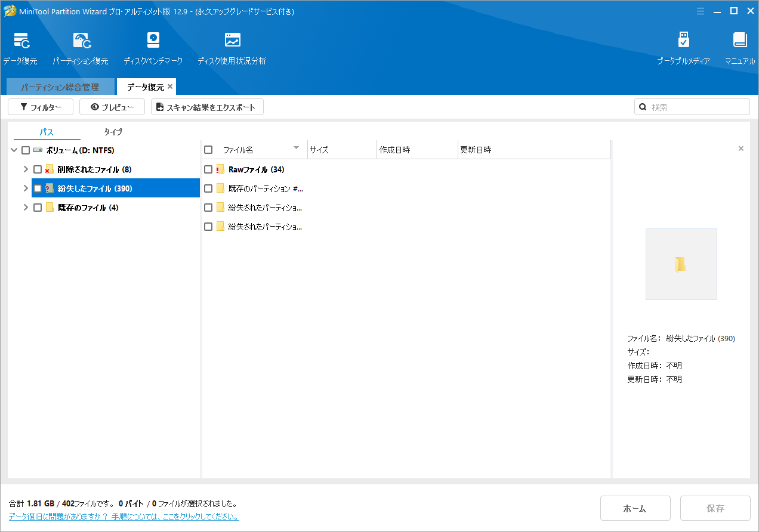Click the volume D: drive icon
759x532 pixels.
(38, 150)
